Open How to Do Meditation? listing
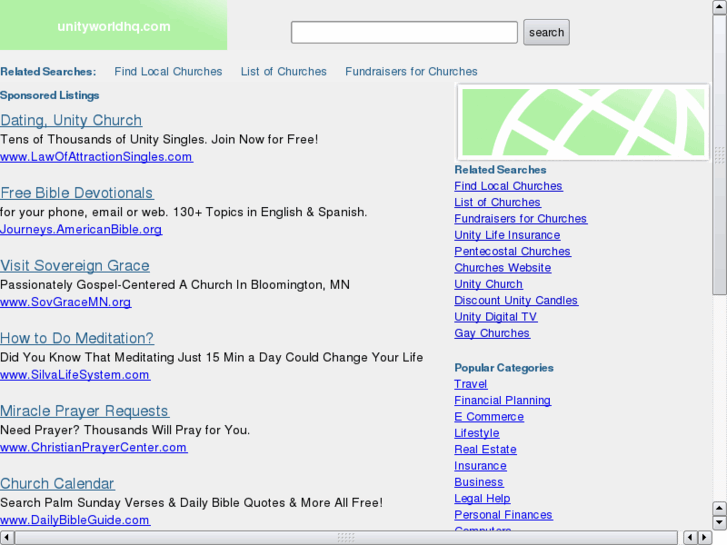 coord(77,338)
